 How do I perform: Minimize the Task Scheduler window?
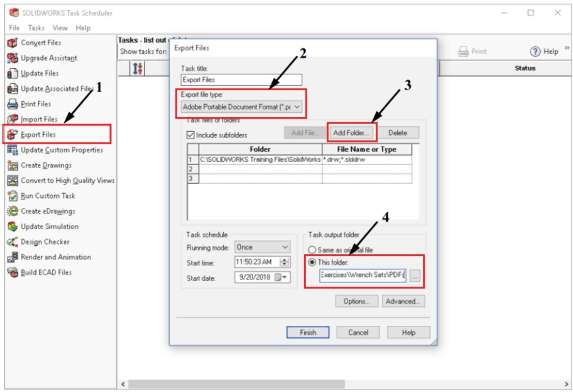504,13
